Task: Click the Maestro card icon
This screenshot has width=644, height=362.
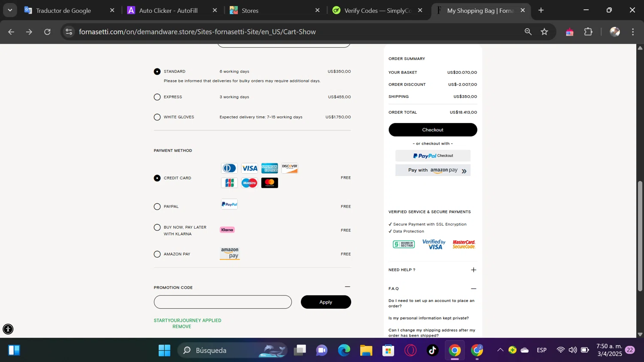Action: pos(249,183)
